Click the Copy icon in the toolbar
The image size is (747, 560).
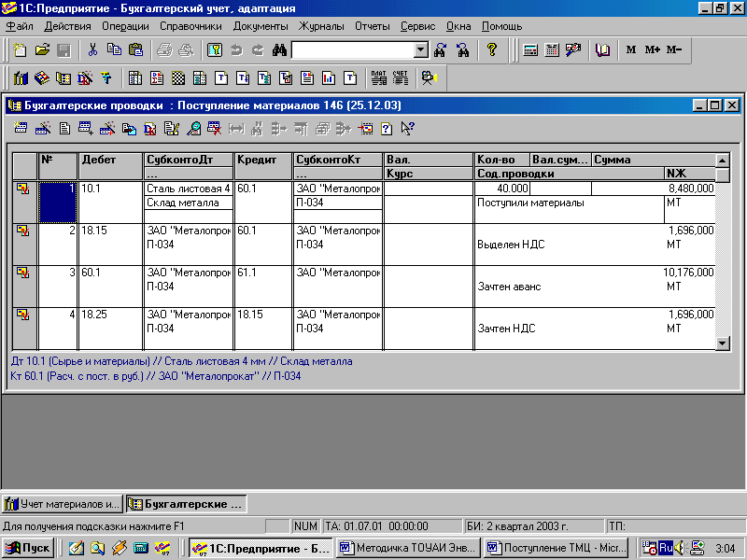(x=114, y=50)
